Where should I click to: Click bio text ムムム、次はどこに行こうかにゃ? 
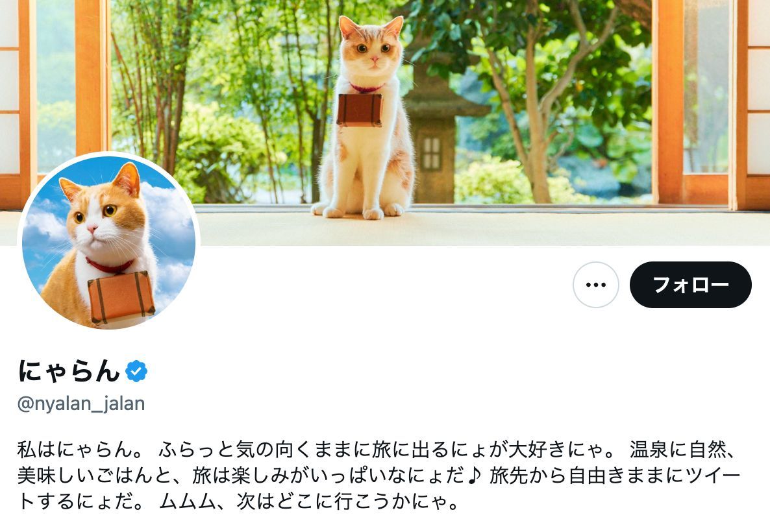[310, 501]
